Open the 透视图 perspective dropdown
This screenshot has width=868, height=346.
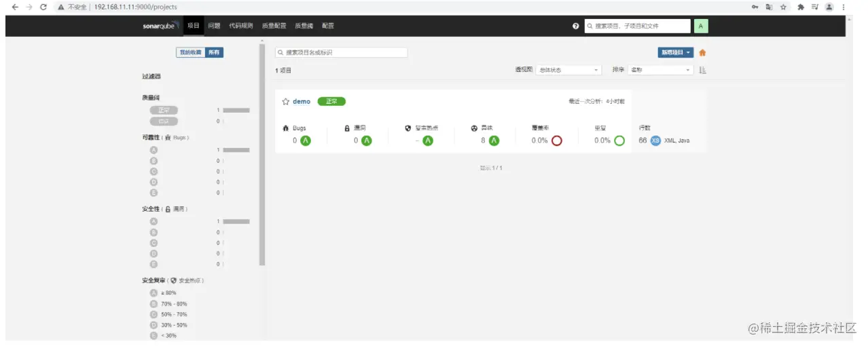[x=568, y=70]
